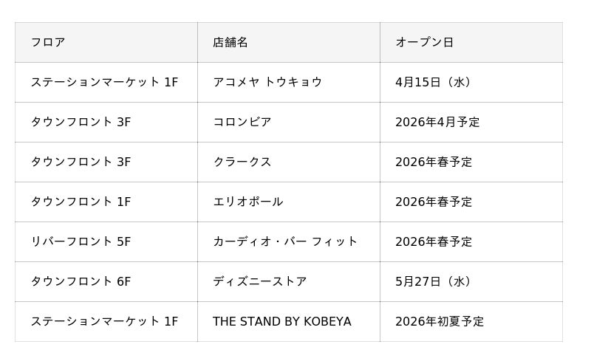Click エリオポール row's 2026年春予定 date
Viewport: 591px width, 364px height.
[x=434, y=202]
